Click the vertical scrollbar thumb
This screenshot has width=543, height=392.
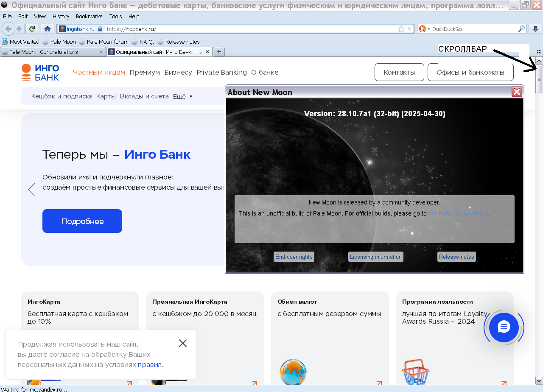click(x=539, y=79)
